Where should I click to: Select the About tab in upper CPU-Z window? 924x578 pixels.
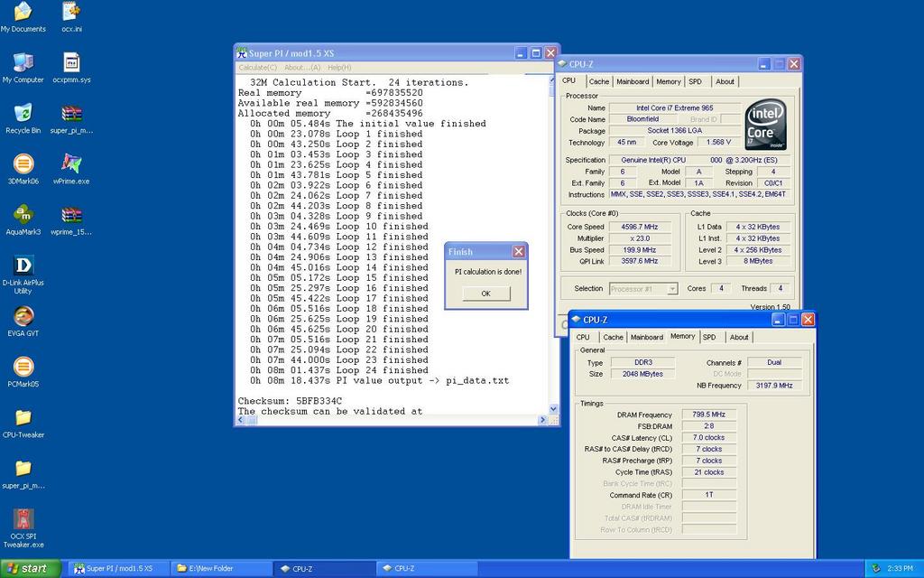[x=725, y=82]
